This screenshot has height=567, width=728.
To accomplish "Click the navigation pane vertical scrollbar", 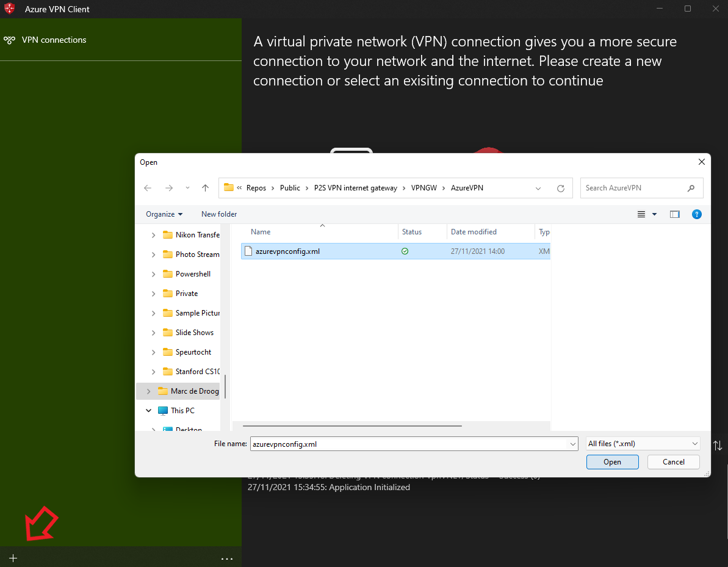I will click(x=225, y=387).
